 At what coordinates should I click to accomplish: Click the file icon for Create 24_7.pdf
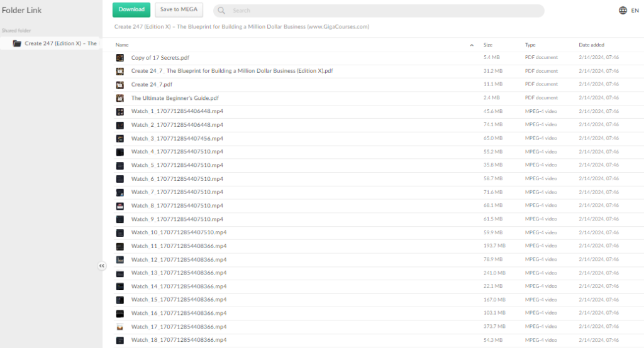(x=119, y=85)
